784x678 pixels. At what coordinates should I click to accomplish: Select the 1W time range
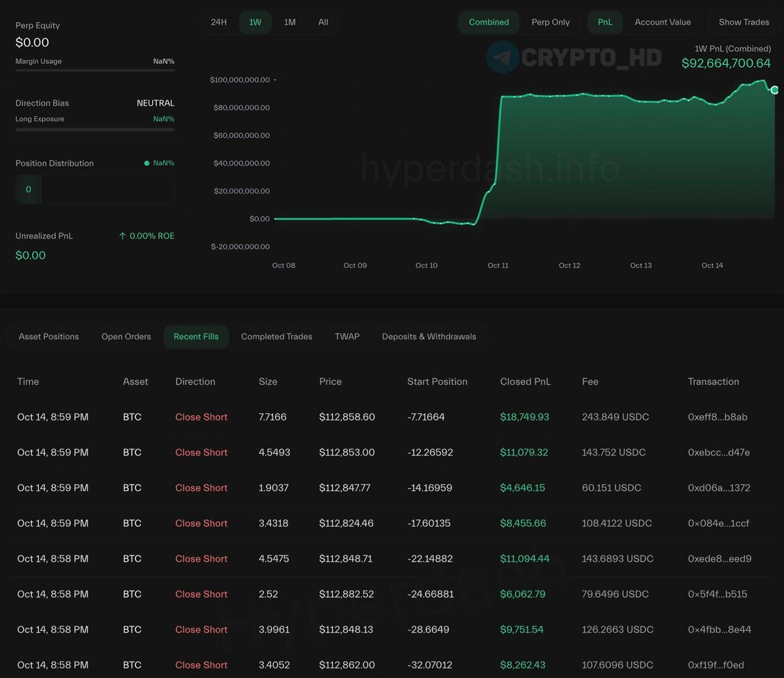pos(255,22)
